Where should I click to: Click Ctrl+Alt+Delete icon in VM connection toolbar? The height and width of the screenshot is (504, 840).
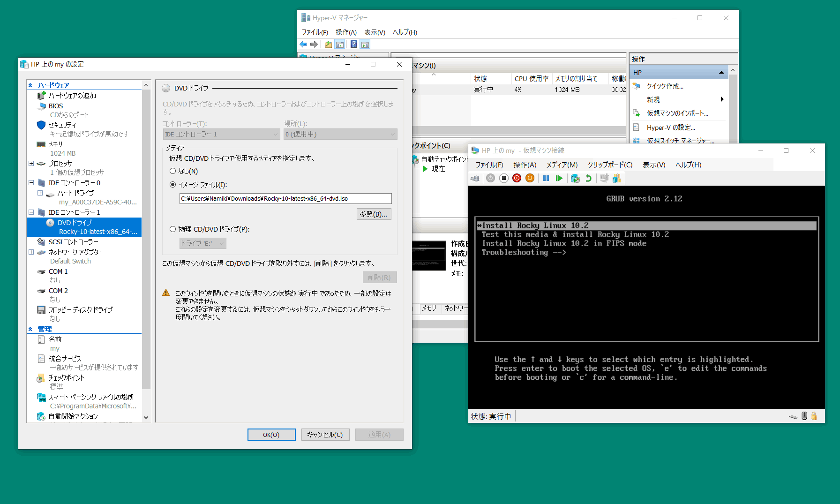475,178
